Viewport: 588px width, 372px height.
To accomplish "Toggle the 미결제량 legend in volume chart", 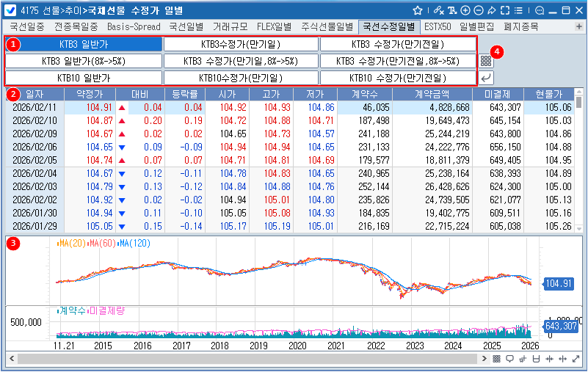I will click(x=106, y=311).
